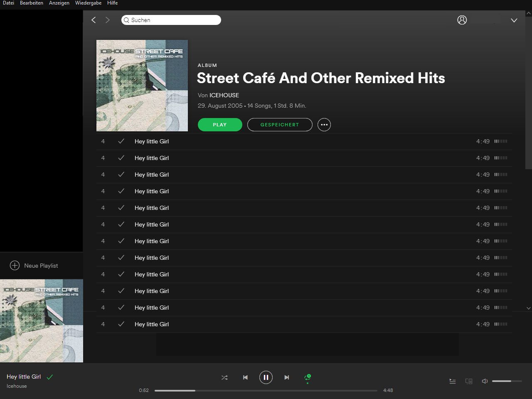Open the ICEHOUSE artist link
Screen dimensions: 532x399
(x=224, y=95)
